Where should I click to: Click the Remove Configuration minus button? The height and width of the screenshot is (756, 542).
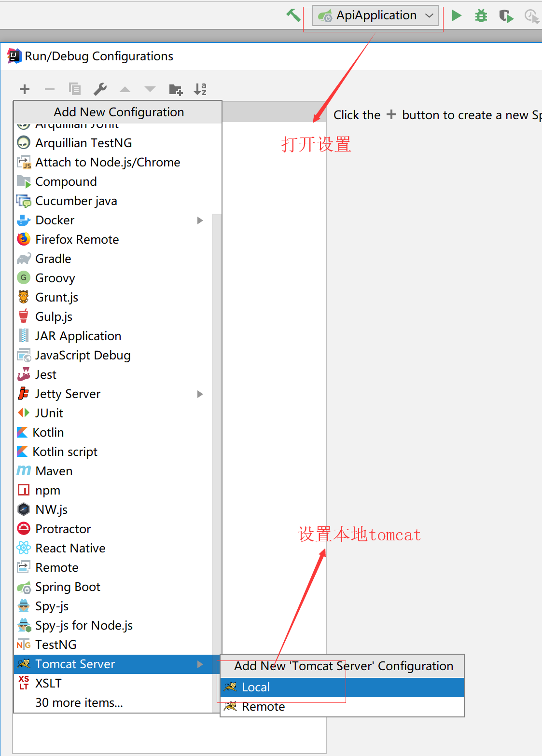tap(50, 89)
